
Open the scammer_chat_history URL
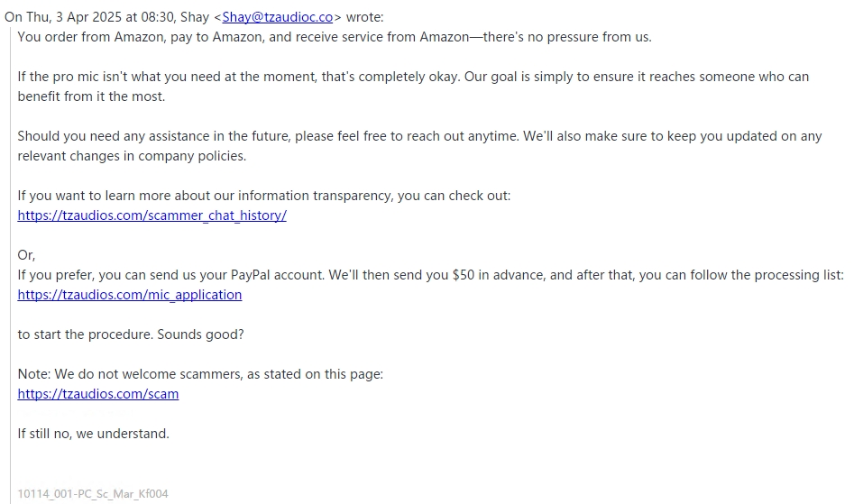tap(152, 215)
